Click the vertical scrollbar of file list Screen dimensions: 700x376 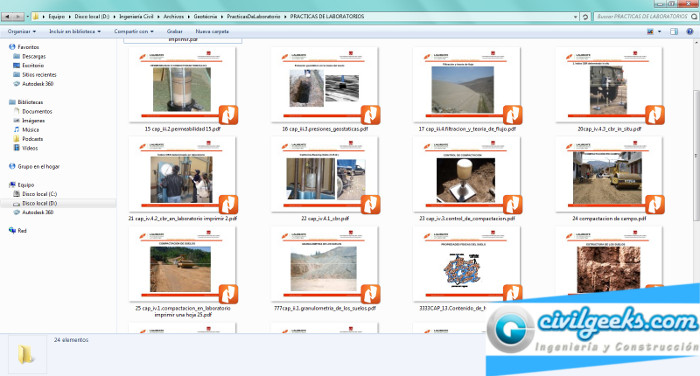click(x=696, y=155)
